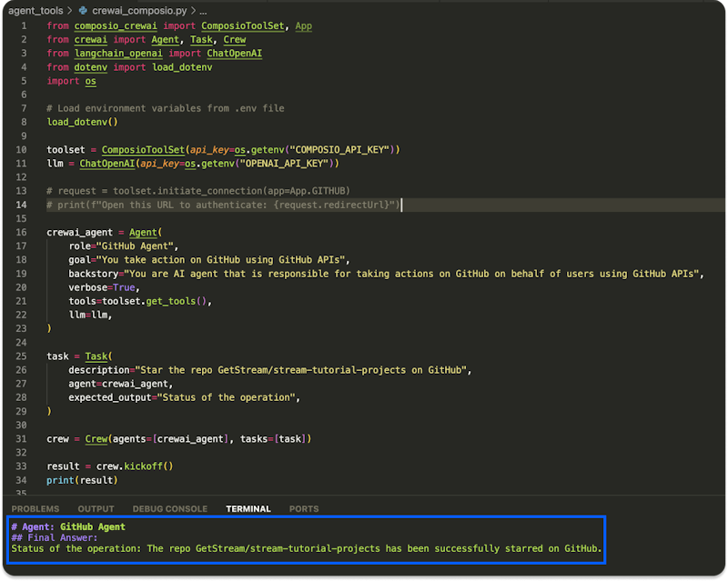Click the load_dotenv() call on line 8

click(83, 122)
